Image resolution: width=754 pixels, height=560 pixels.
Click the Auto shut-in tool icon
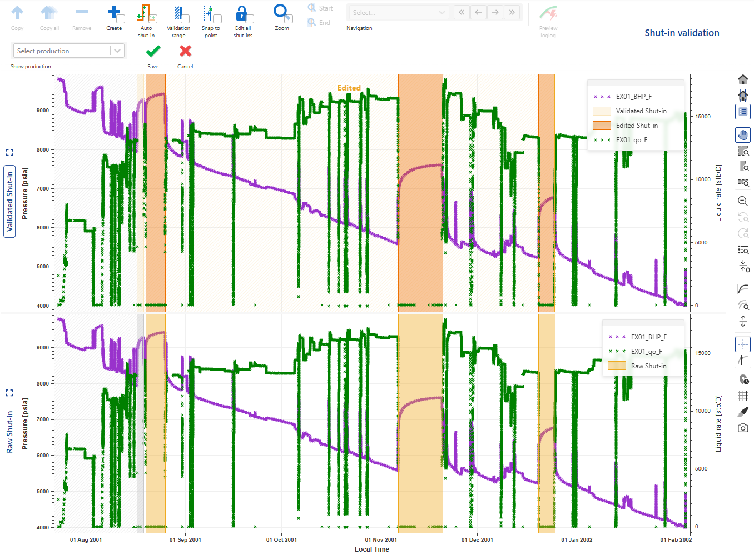pyautogui.click(x=145, y=13)
